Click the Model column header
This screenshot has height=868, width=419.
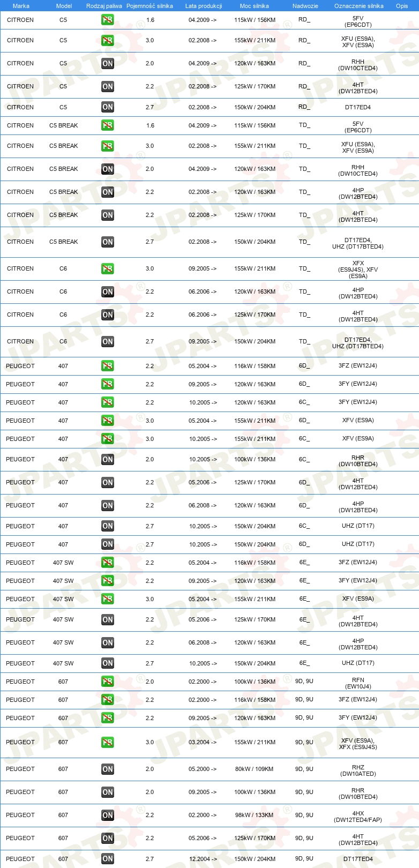[x=64, y=6]
